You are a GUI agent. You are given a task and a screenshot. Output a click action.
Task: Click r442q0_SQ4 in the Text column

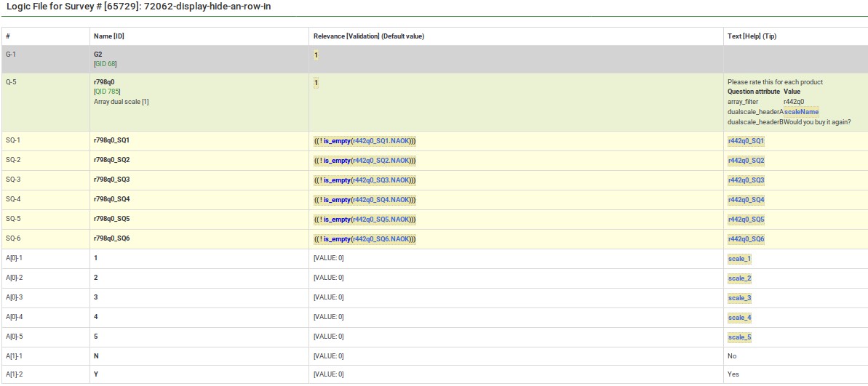(746, 200)
